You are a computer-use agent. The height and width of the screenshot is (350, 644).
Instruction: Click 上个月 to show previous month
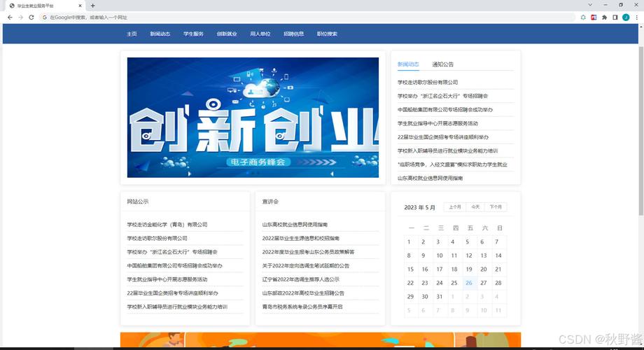point(455,207)
